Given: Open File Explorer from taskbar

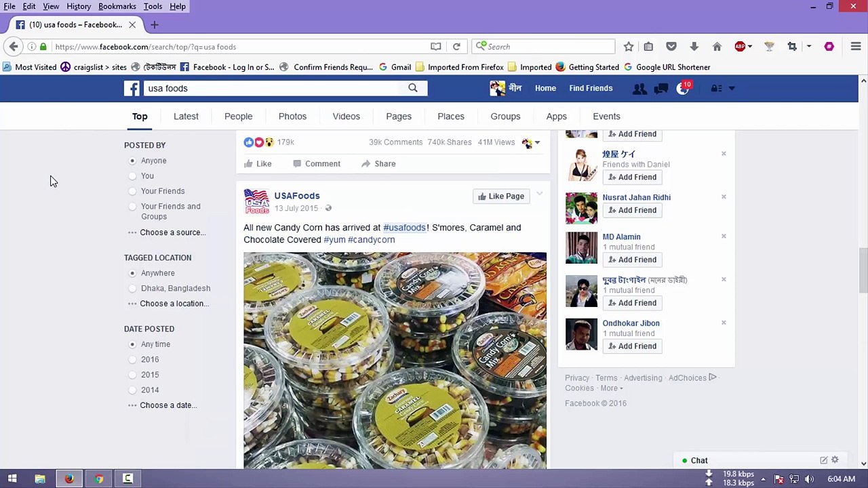Looking at the screenshot, I should [40, 479].
